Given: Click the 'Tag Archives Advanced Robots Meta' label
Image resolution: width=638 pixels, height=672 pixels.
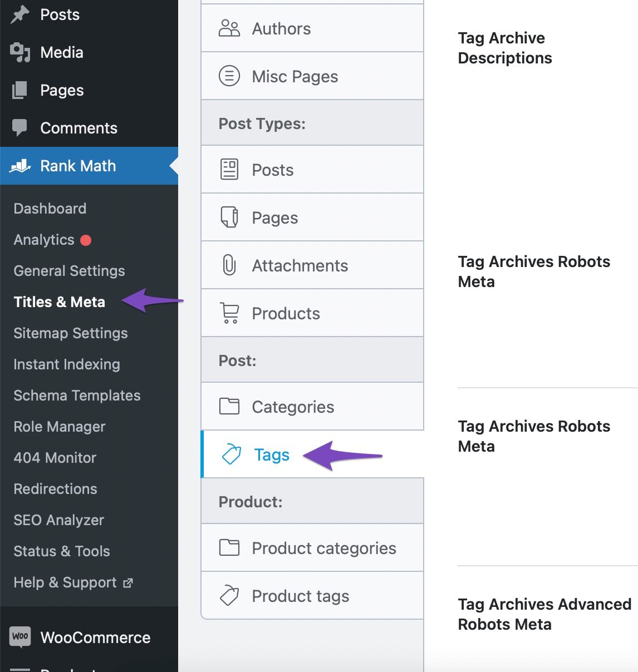Looking at the screenshot, I should (544, 614).
